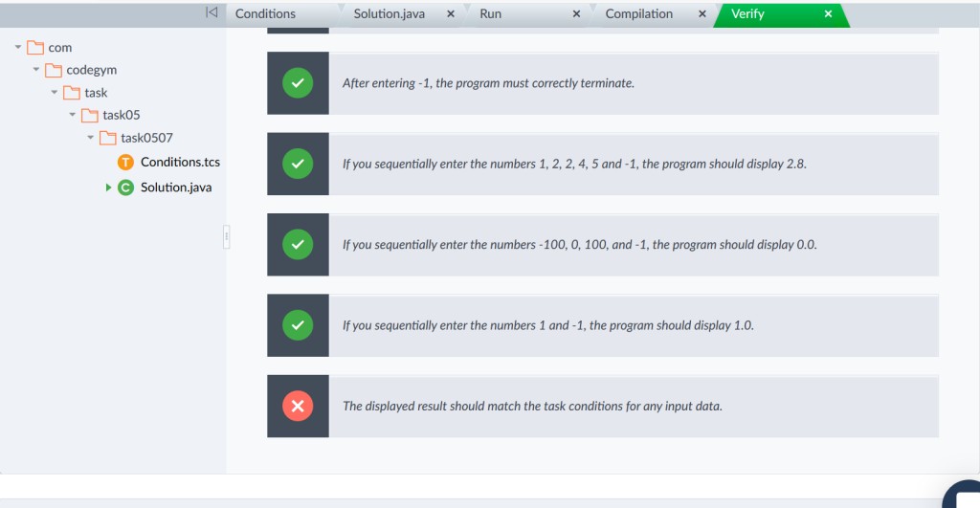Click text 'The displayed result should match the task conditions'

[x=532, y=407]
